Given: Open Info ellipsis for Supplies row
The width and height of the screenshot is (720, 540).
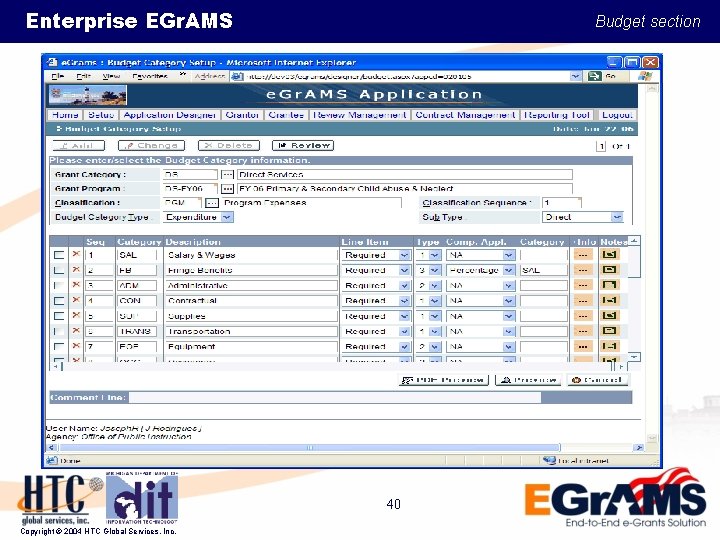Looking at the screenshot, I should 583,316.
